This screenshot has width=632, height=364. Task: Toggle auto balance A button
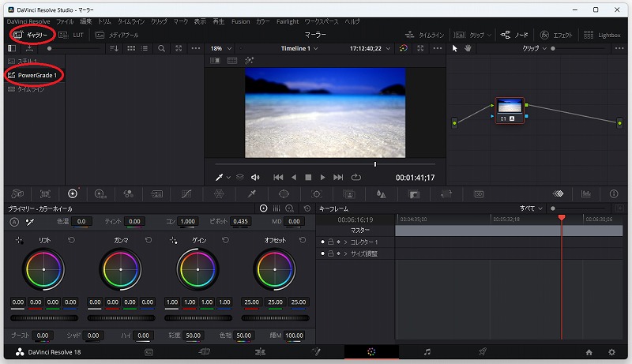14,222
